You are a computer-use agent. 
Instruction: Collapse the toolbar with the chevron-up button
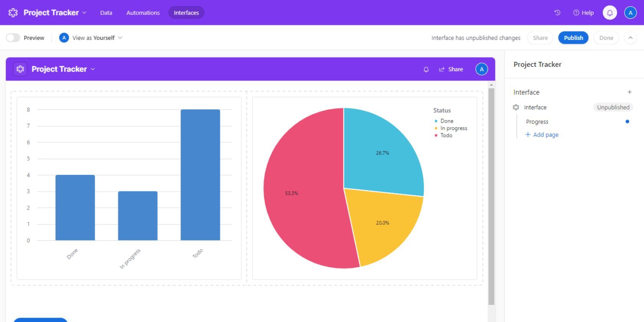point(630,38)
